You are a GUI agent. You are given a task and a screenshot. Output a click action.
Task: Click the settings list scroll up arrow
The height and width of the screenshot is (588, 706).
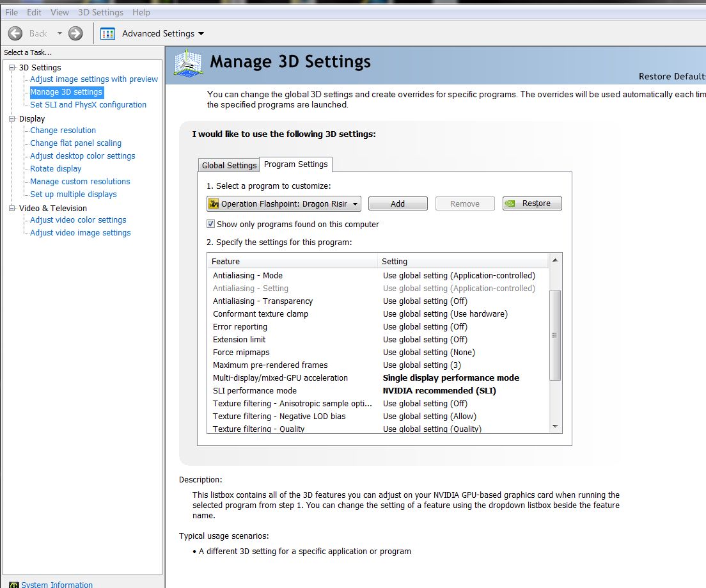(x=555, y=260)
